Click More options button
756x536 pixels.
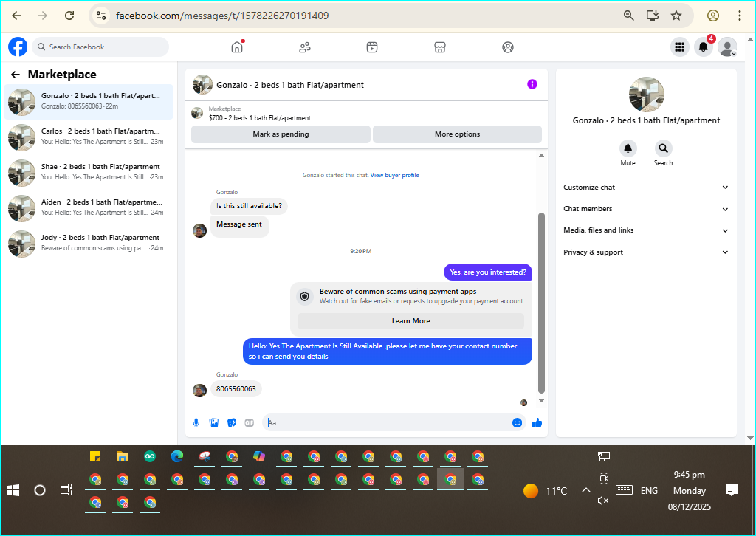457,134
